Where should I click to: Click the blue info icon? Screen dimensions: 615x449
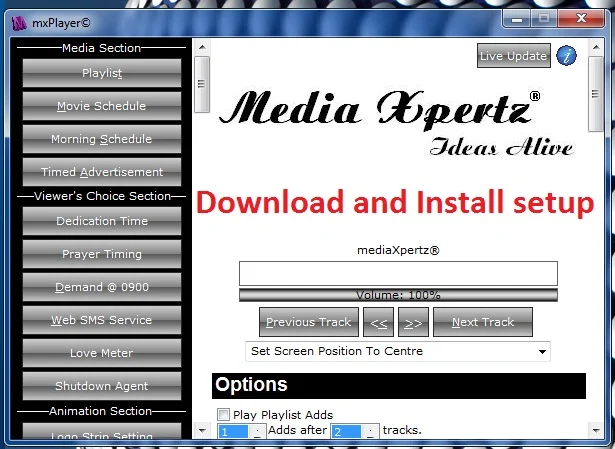coord(566,55)
